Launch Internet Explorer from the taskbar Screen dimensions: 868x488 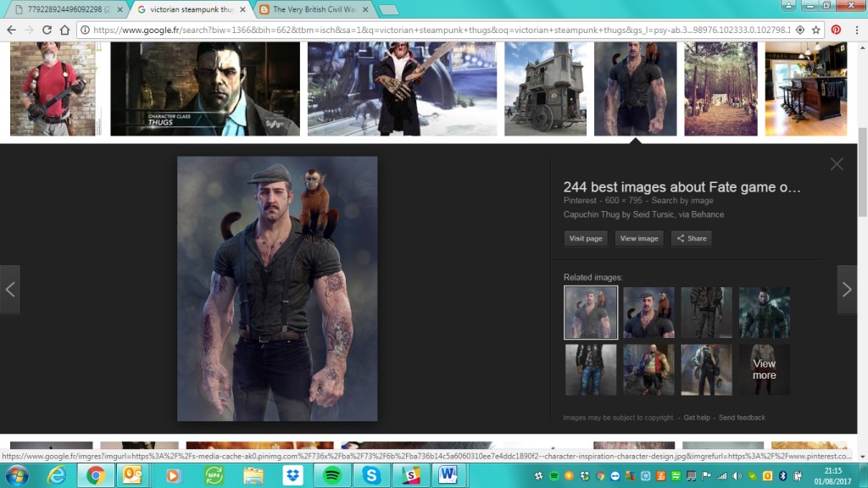[57, 475]
